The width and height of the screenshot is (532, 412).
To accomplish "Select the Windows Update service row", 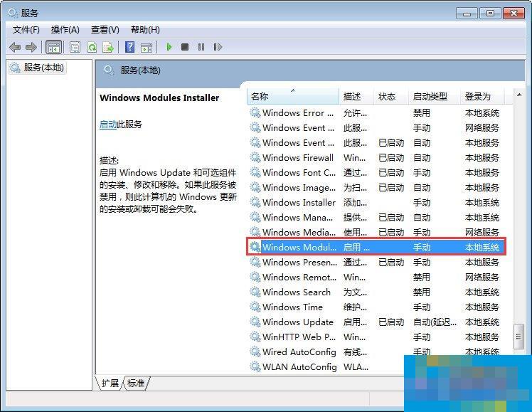I will click(376, 322).
